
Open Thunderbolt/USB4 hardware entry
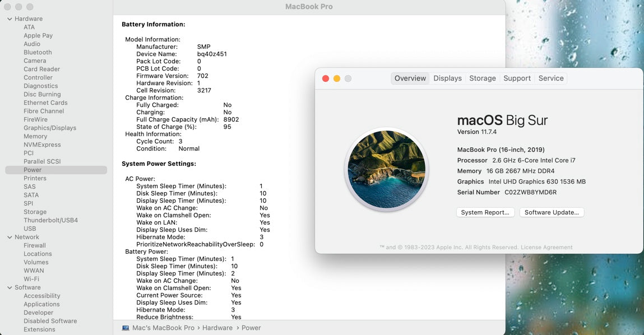click(50, 221)
